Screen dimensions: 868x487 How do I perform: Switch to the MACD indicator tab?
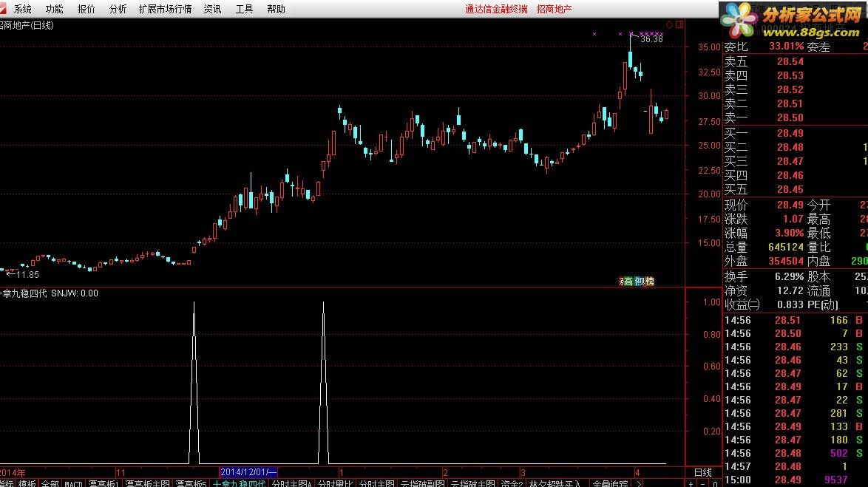tap(73, 484)
